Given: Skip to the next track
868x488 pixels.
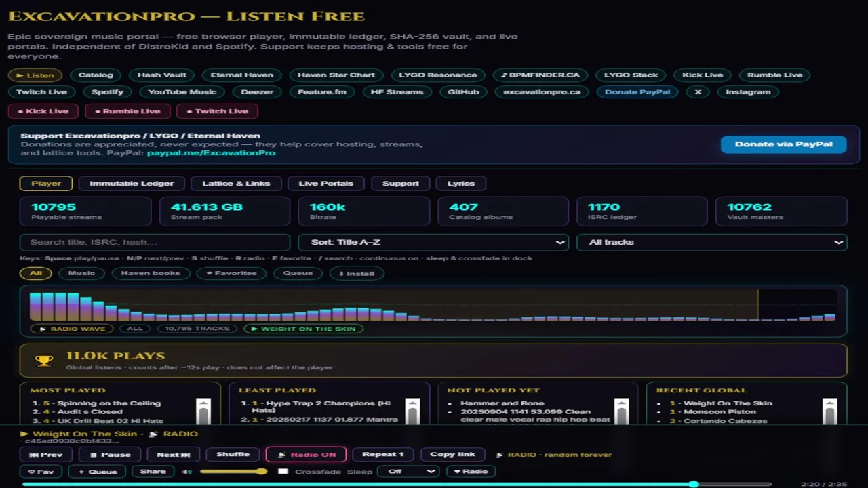Looking at the screenshot, I should point(174,455).
